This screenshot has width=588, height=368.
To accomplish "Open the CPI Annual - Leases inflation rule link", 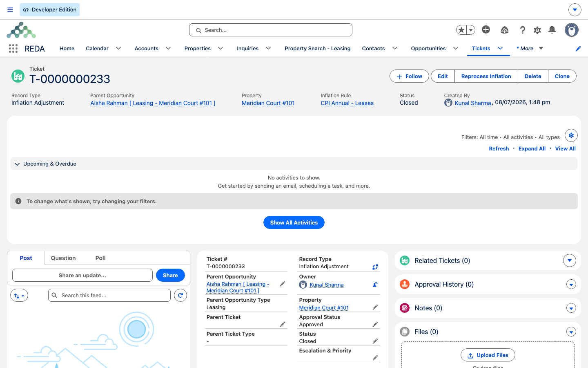I will (347, 103).
